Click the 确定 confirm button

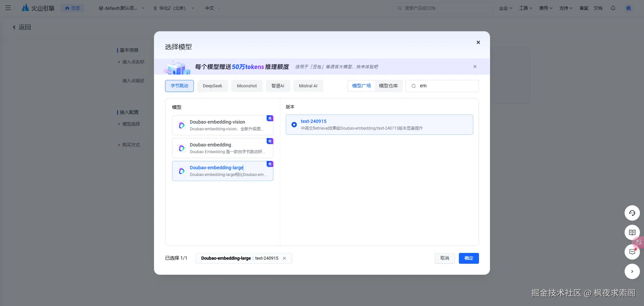pyautogui.click(x=469, y=258)
